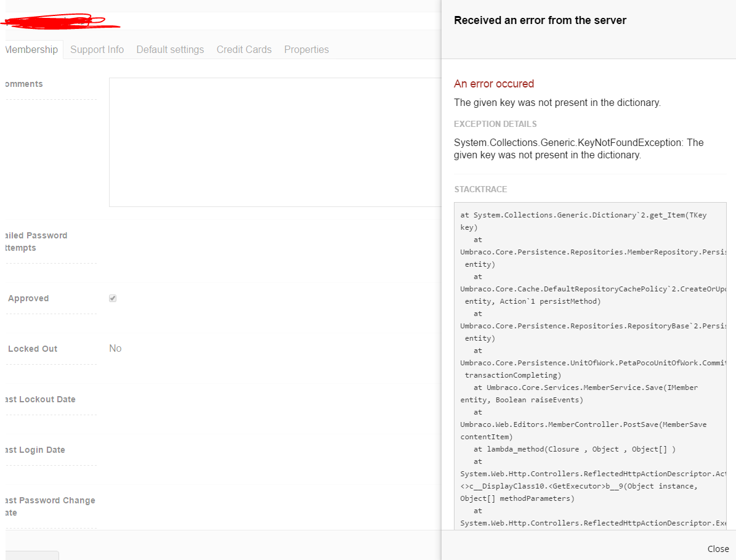Open the Support Info tab

(97, 50)
